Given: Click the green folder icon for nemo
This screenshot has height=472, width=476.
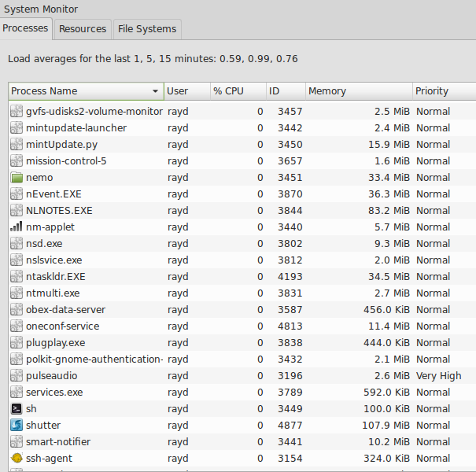Looking at the screenshot, I should tap(17, 177).
